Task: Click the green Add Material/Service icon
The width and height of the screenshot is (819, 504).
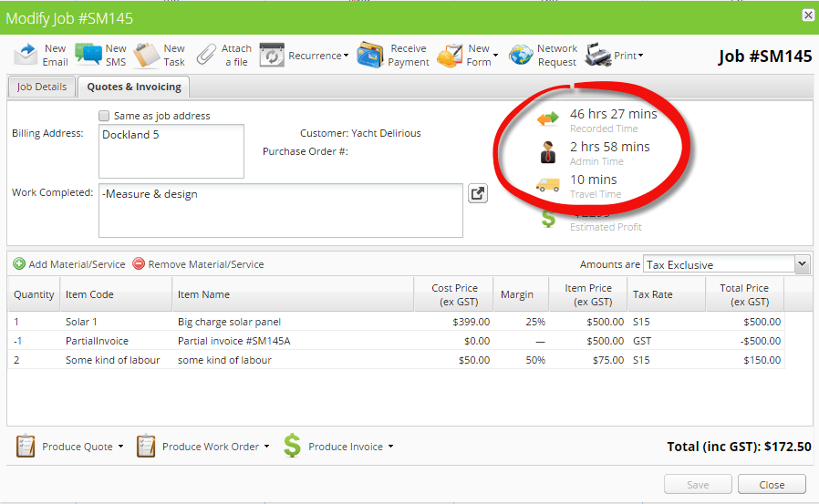Action: (x=19, y=264)
